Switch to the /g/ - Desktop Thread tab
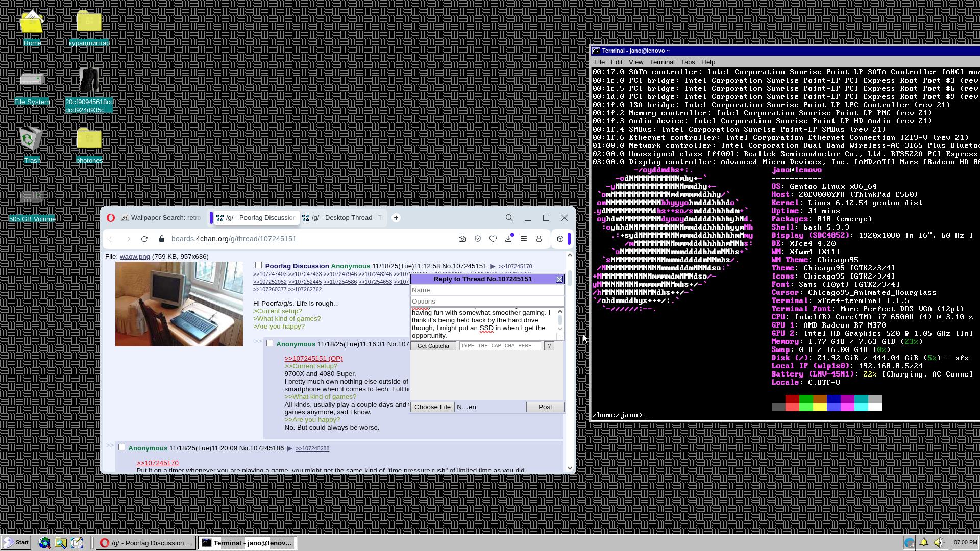The height and width of the screenshot is (551, 980). point(342,218)
